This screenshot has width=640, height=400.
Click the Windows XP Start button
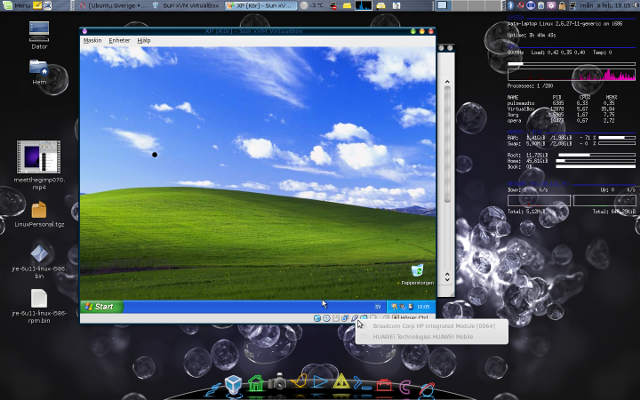(102, 307)
